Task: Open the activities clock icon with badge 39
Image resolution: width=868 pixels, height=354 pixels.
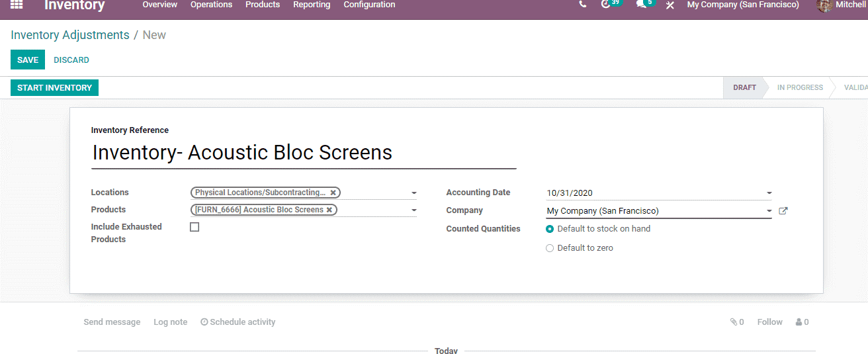Action: point(605,5)
